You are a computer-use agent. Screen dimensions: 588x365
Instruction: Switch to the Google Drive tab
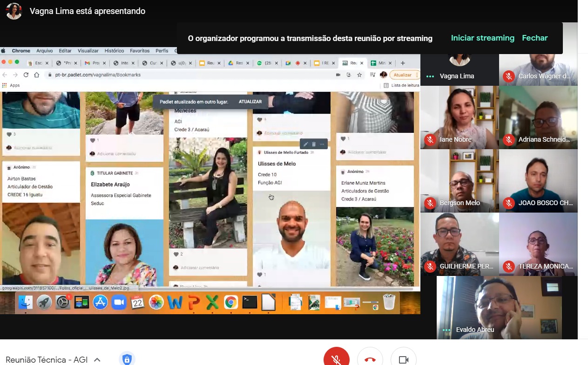[238, 63]
